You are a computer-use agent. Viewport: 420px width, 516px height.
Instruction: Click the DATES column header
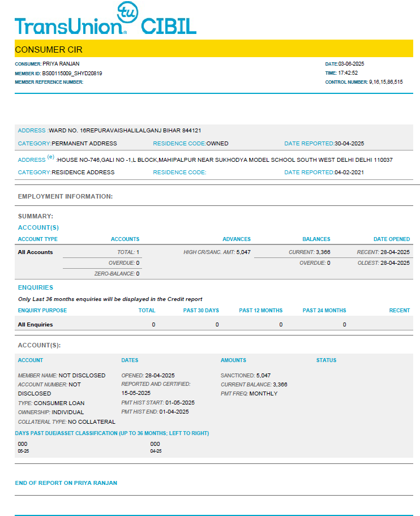[x=130, y=360]
